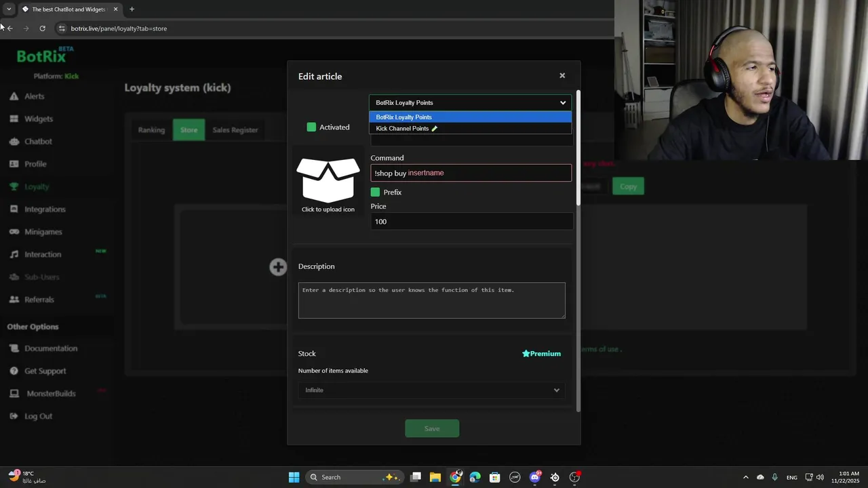
Task: Open Sub-Users in the sidebar
Action: (x=41, y=277)
